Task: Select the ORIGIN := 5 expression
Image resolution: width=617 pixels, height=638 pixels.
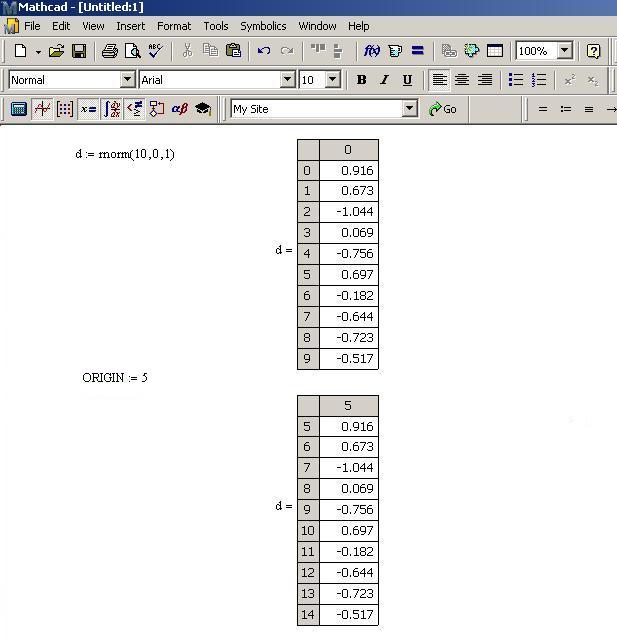Action: pyautogui.click(x=115, y=378)
